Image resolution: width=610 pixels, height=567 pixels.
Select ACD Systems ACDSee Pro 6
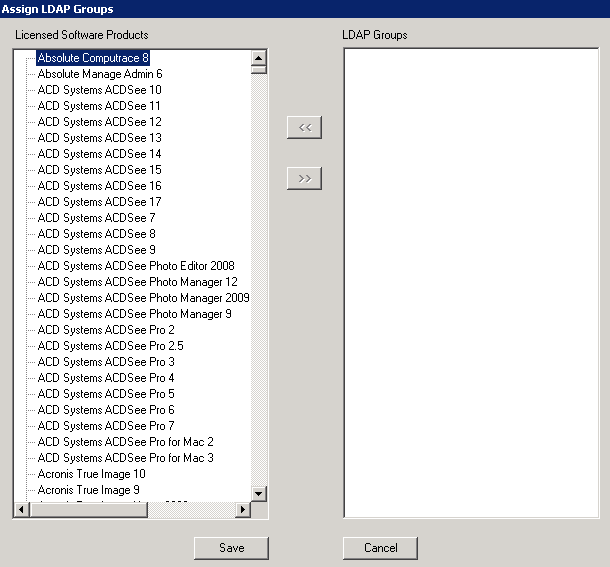[x=106, y=410]
